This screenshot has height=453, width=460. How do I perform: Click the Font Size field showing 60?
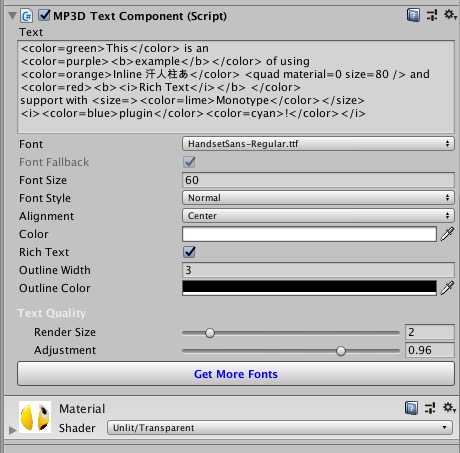click(318, 180)
